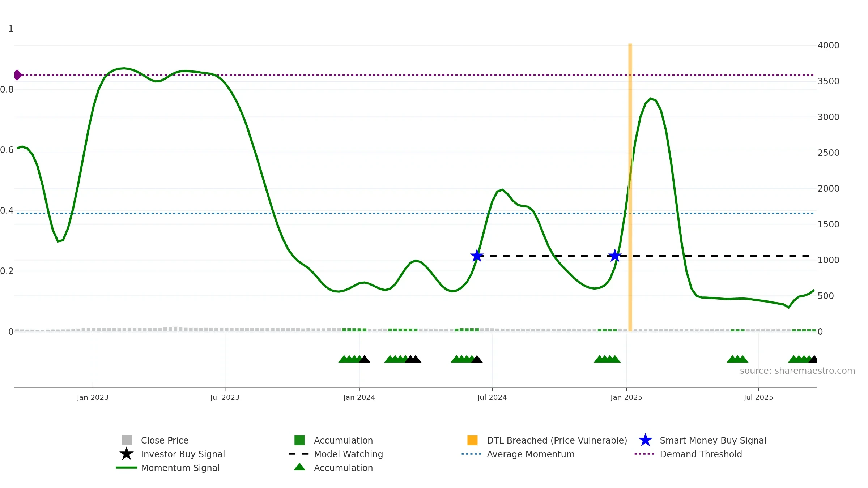The width and height of the screenshot is (868, 488).
Task: Click the Smart Money Buy Signal label
Action: pyautogui.click(x=713, y=440)
